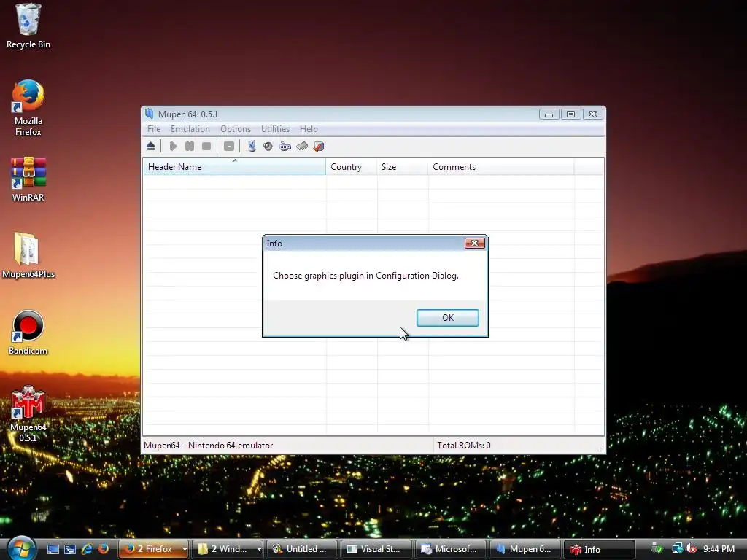Launch Firefox from quick launch
747x560 pixels.
coord(104,549)
